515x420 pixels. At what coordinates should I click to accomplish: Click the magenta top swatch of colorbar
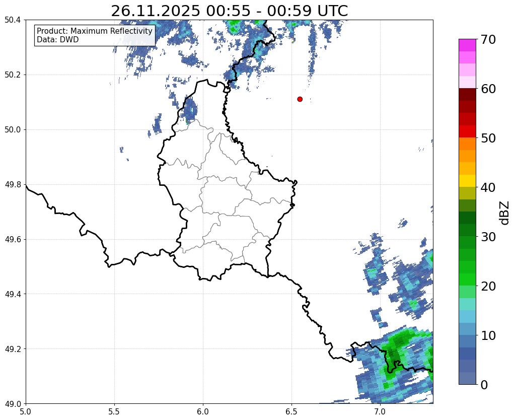pyautogui.click(x=467, y=45)
